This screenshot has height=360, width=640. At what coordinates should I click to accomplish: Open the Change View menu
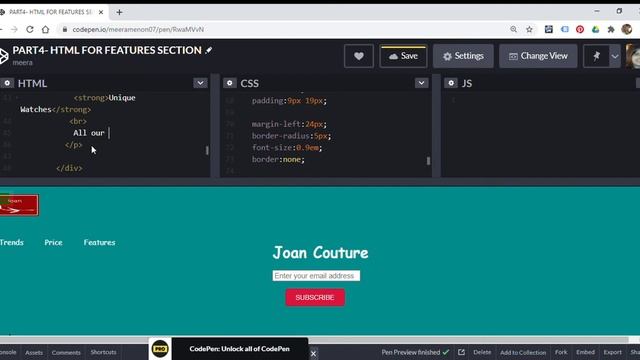pos(538,56)
